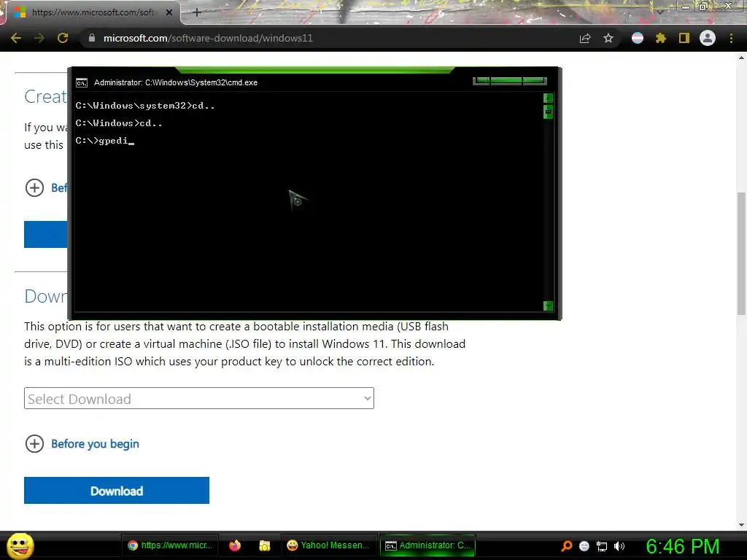Click the 6:46 PM clock
Image resolution: width=747 pixels, height=560 pixels.
[x=683, y=546]
